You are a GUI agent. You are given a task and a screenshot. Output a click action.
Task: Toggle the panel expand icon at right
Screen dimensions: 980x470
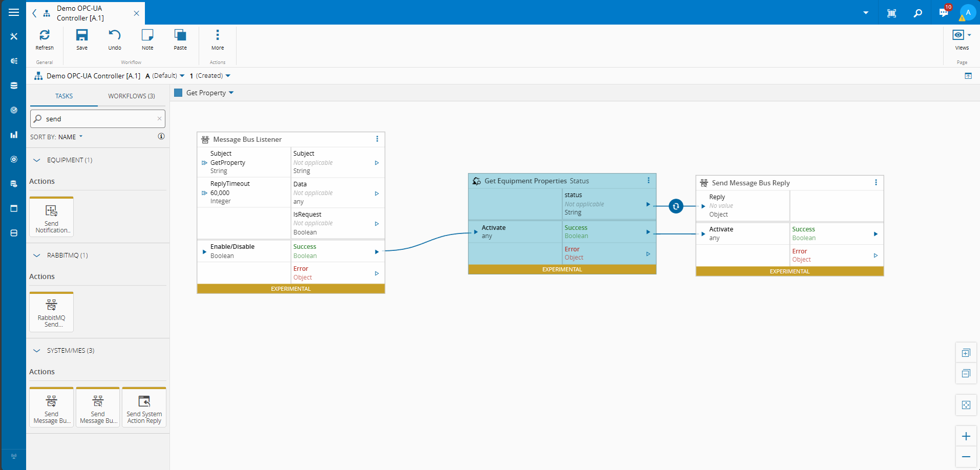pos(968,76)
